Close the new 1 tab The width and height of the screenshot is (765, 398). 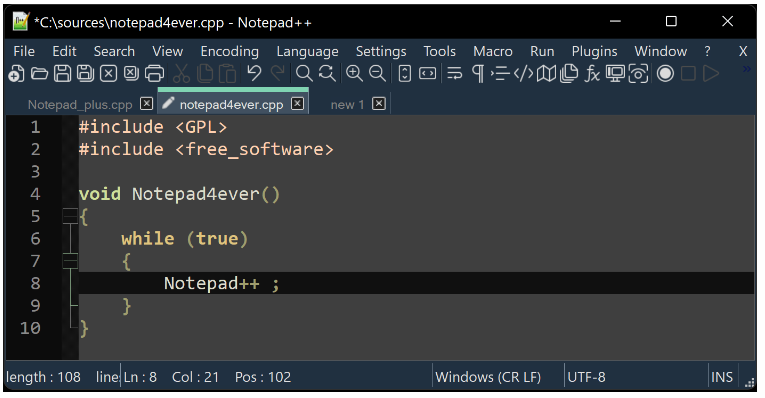(x=379, y=103)
